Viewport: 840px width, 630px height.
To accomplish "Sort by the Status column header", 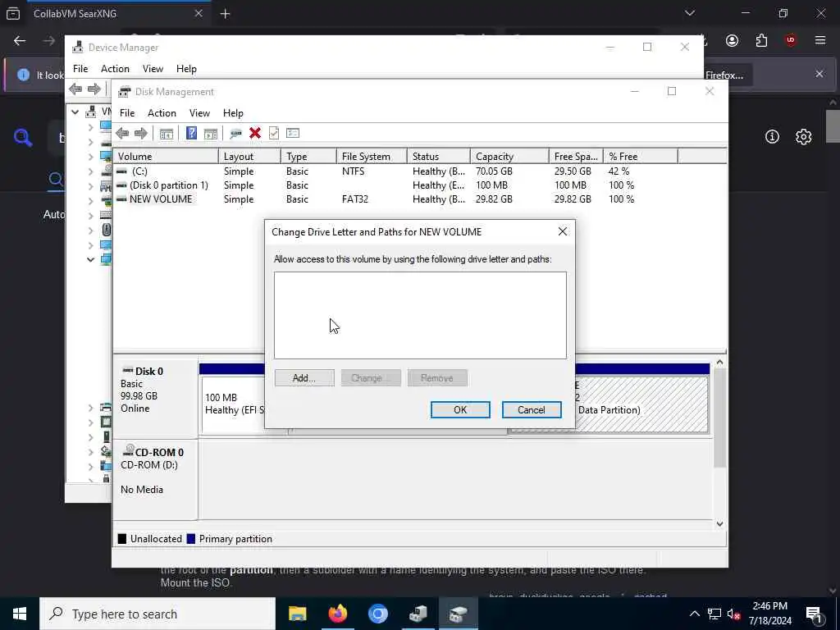I will point(439,157).
